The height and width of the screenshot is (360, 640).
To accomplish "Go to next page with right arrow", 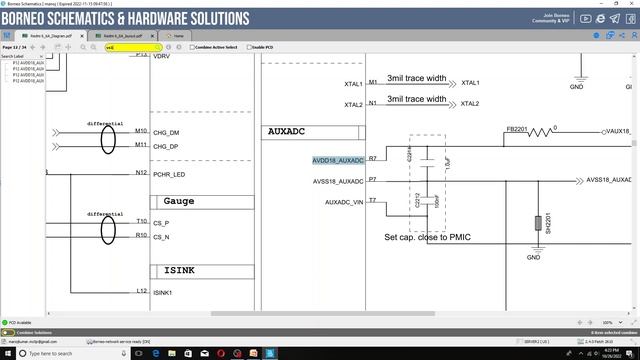I will [x=43, y=47].
